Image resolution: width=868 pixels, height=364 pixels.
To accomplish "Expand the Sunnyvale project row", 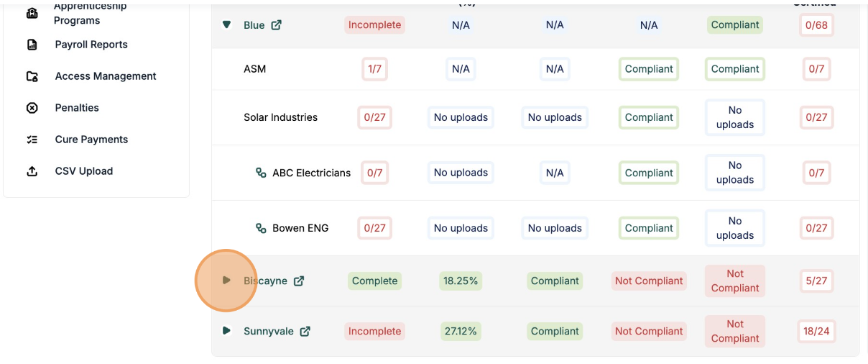I will pos(226,331).
